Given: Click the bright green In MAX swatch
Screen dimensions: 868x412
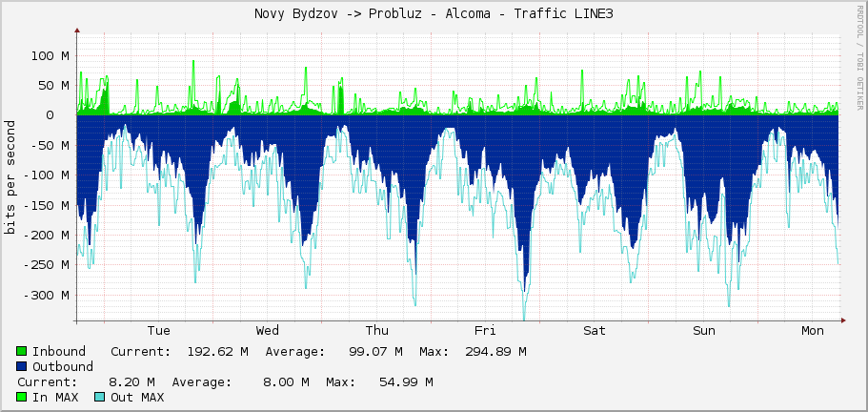Looking at the screenshot, I should 22,397.
